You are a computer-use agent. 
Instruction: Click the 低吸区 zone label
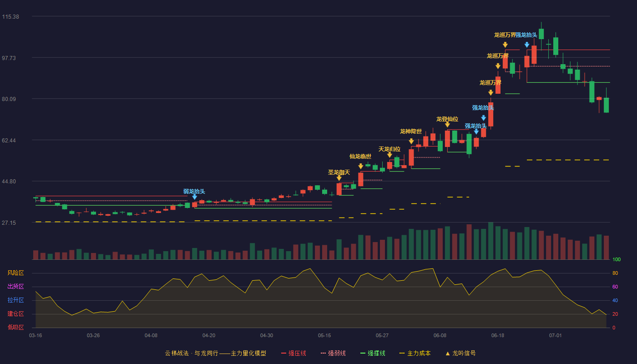(15, 327)
